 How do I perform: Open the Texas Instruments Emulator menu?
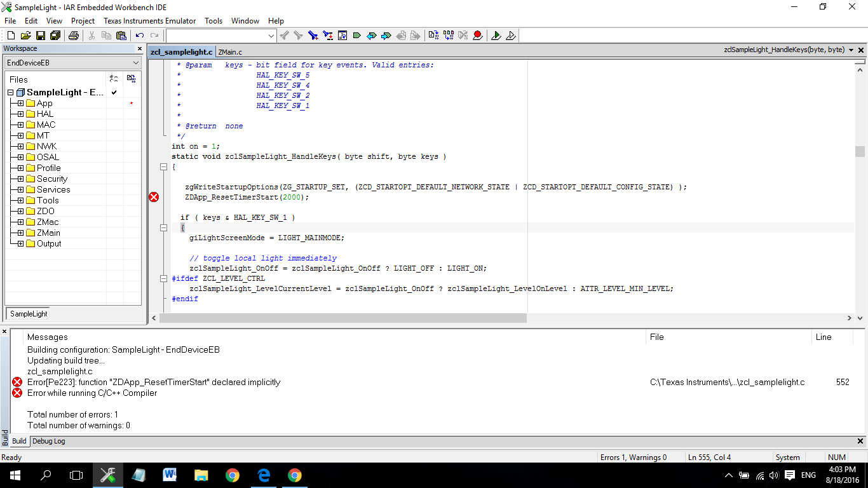tap(150, 21)
